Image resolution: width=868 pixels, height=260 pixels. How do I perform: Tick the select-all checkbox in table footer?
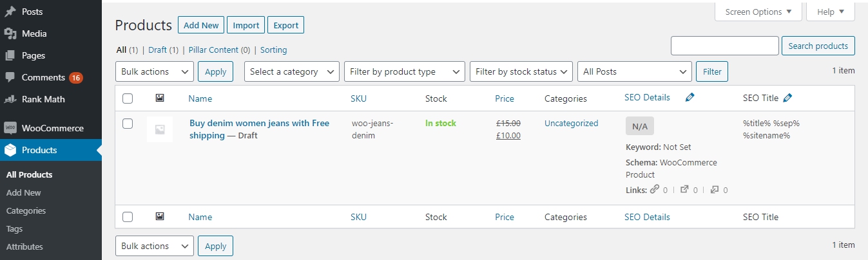pos(128,217)
